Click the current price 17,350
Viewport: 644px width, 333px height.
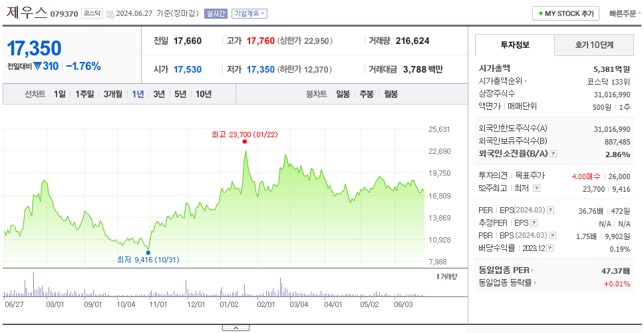[34, 49]
